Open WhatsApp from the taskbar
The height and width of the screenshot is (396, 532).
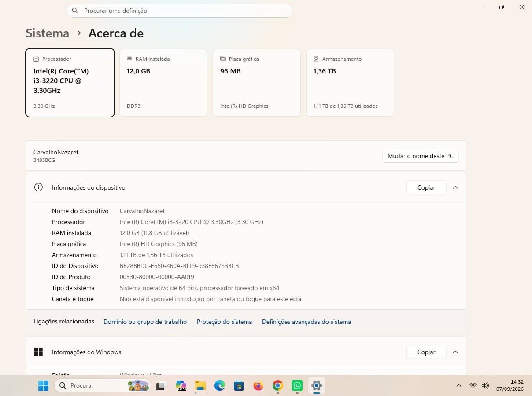pos(297,386)
